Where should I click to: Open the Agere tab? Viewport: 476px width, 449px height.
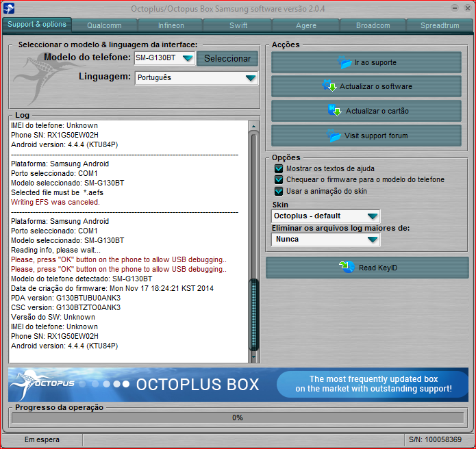[x=306, y=25]
